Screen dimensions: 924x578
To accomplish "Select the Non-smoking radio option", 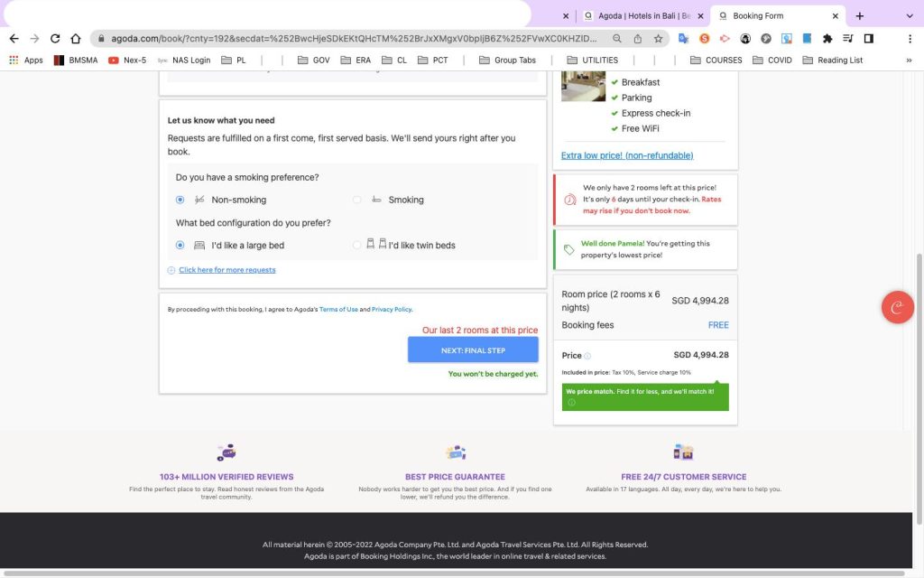I will click(x=180, y=200).
